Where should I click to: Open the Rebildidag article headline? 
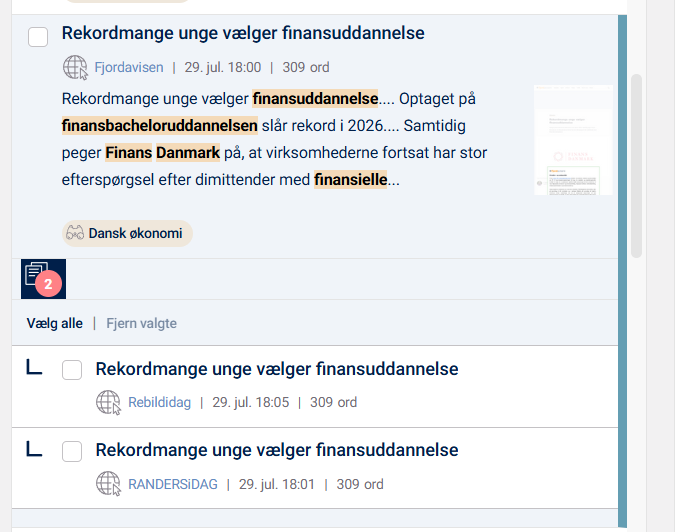click(x=277, y=369)
